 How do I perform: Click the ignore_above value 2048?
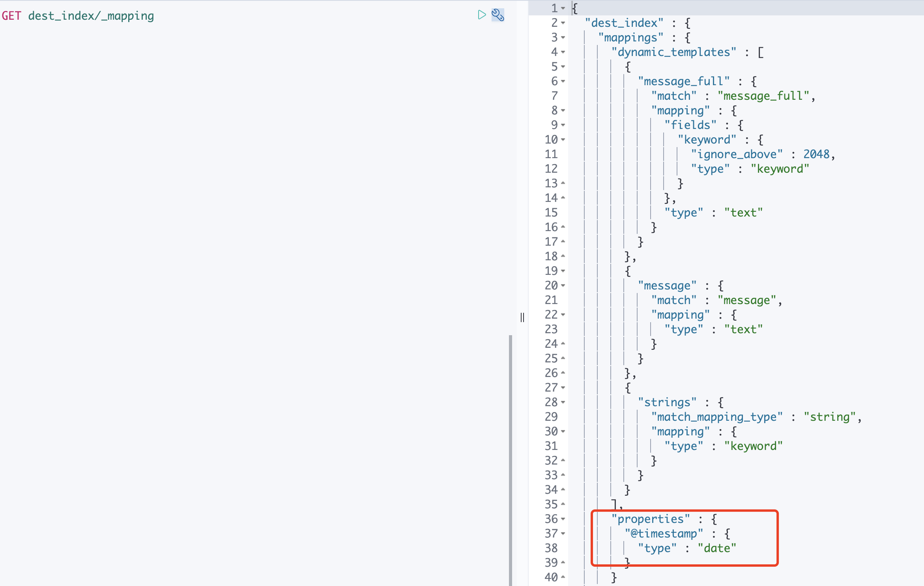click(x=816, y=154)
